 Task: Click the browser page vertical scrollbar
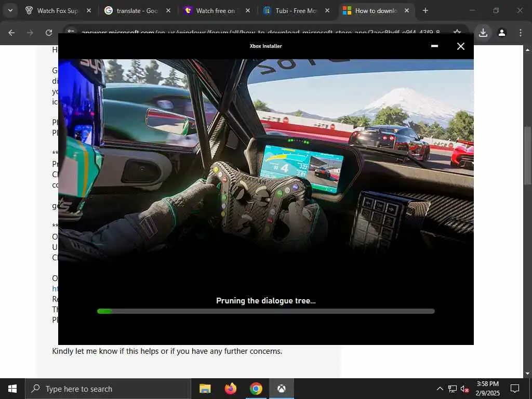click(527, 155)
